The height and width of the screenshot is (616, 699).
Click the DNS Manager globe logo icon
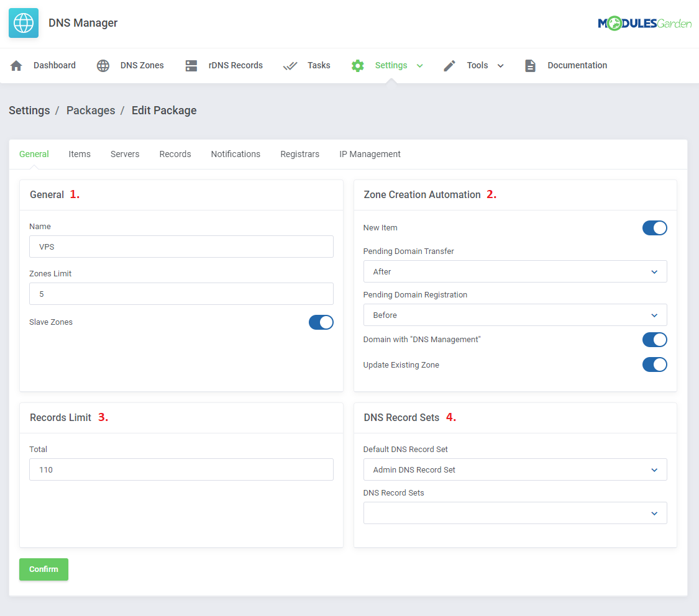click(x=24, y=23)
